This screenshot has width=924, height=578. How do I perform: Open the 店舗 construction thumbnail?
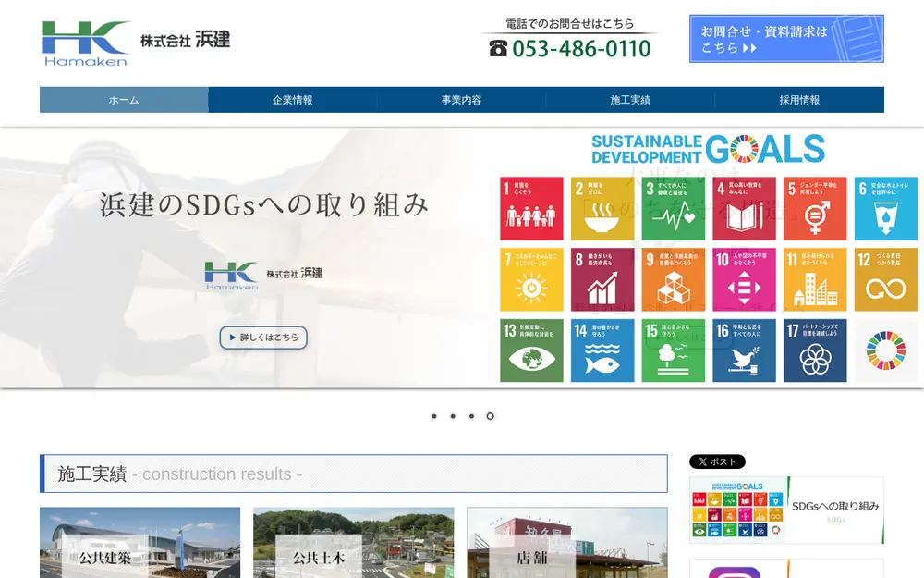pos(567,543)
